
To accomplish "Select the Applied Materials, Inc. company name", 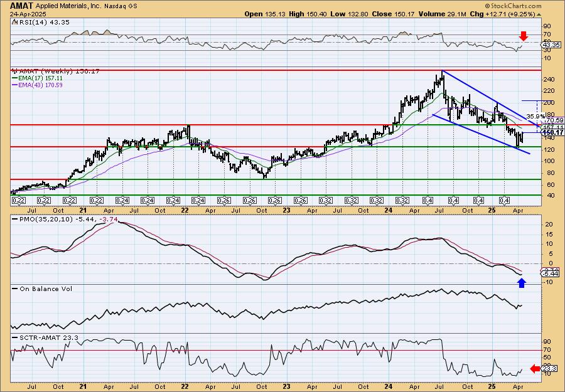I will pos(70,6).
